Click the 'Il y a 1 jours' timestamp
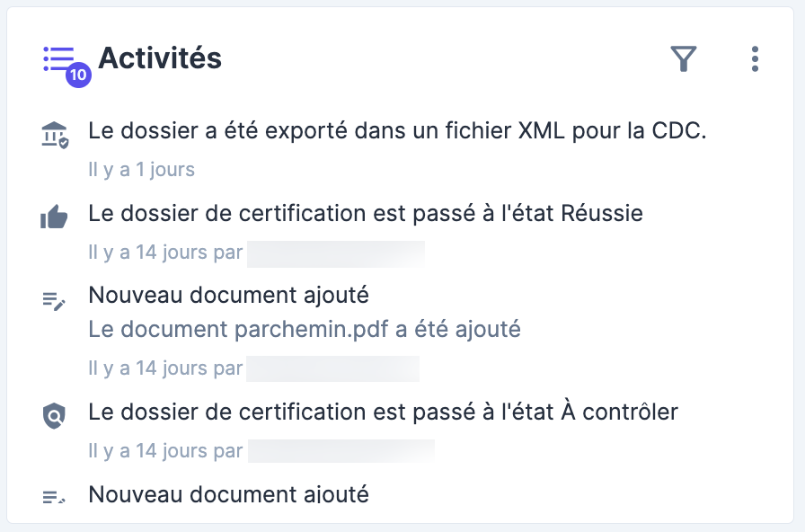Screen dimensions: 805x532 (x=141, y=170)
